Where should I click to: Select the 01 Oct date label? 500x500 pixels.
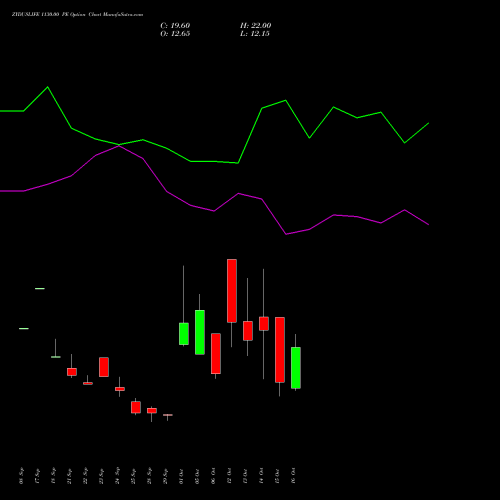[x=182, y=476]
